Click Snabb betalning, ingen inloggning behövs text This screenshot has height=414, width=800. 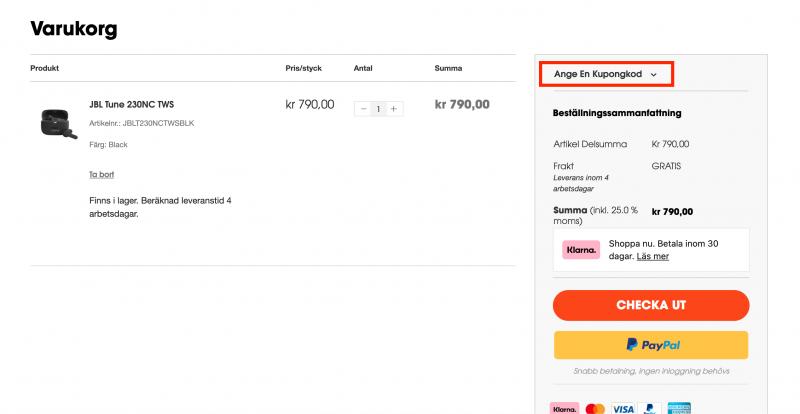(651, 371)
